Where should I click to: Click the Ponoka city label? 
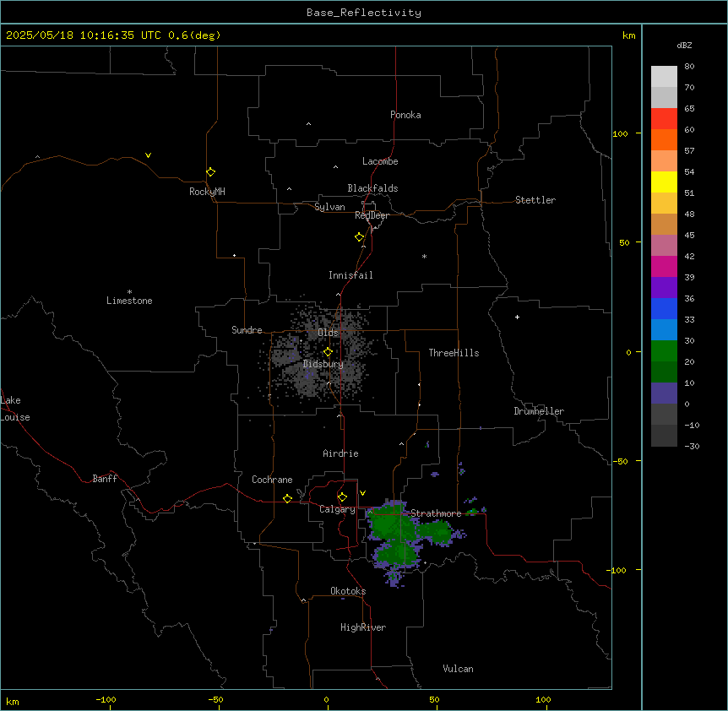click(x=405, y=115)
